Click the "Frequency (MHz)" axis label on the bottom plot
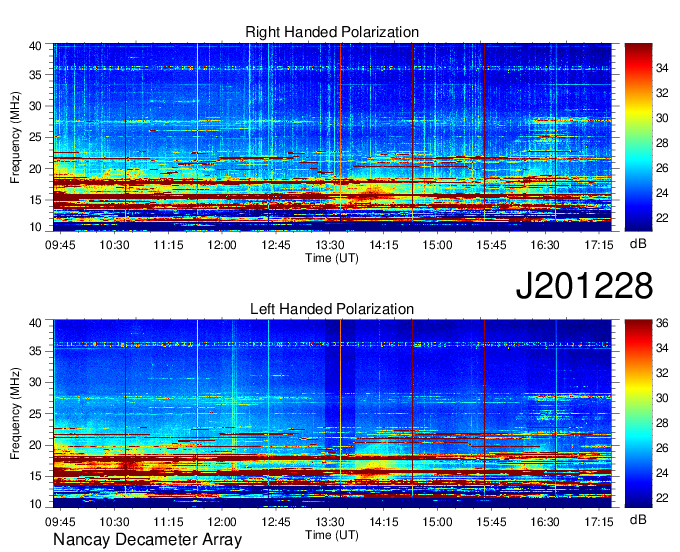The image size is (680, 552). 15,414
